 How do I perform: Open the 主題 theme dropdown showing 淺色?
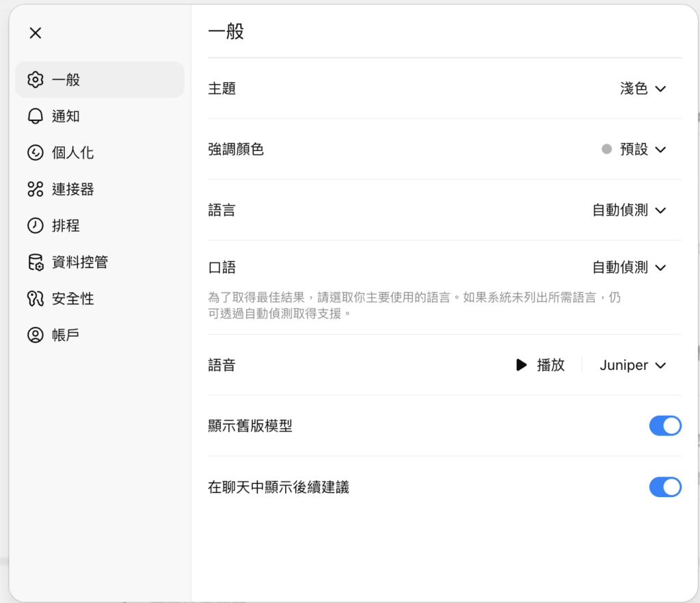(643, 89)
